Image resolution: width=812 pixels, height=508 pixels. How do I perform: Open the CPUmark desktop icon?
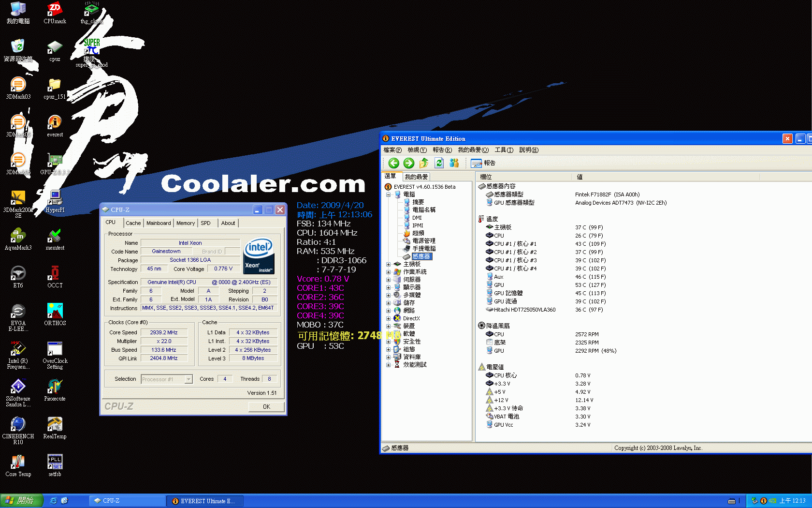coord(55,13)
